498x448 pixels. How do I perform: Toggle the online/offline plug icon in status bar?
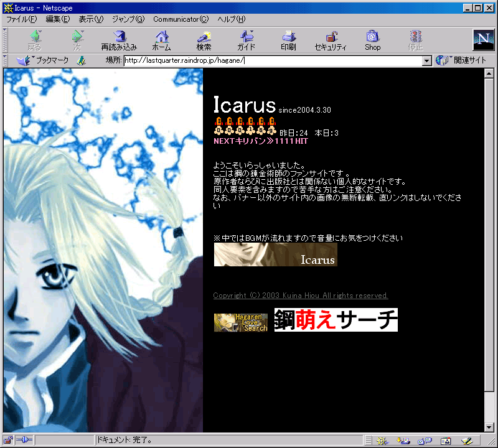coord(24,440)
